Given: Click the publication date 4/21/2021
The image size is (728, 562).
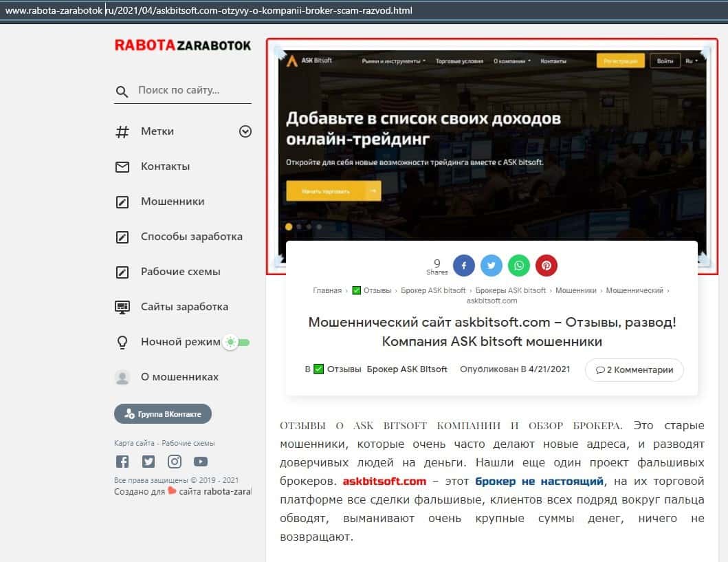Looking at the screenshot, I should [549, 369].
